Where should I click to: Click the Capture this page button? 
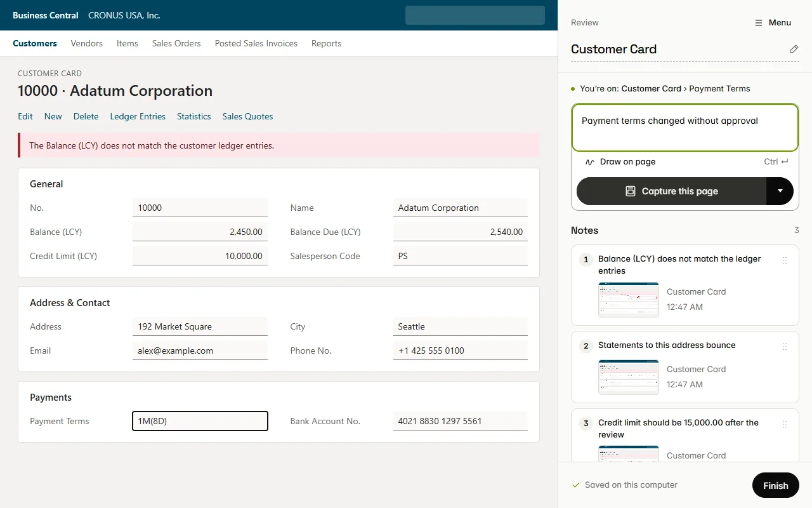point(671,191)
